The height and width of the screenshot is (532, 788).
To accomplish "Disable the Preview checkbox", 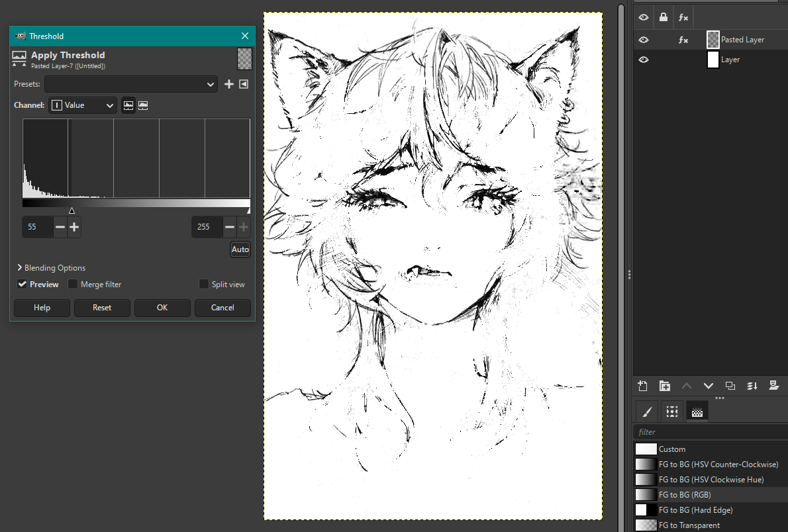I will click(22, 285).
